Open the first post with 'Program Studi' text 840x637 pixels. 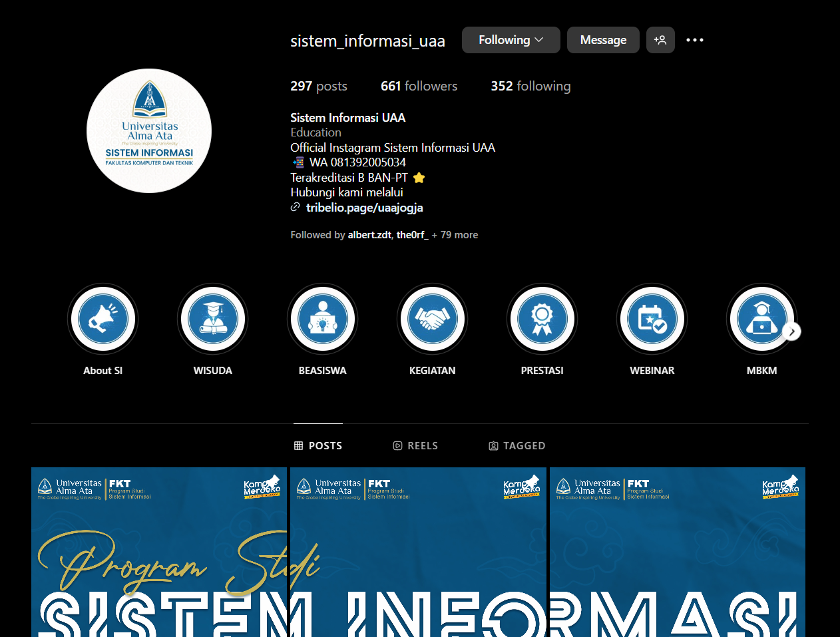click(159, 552)
